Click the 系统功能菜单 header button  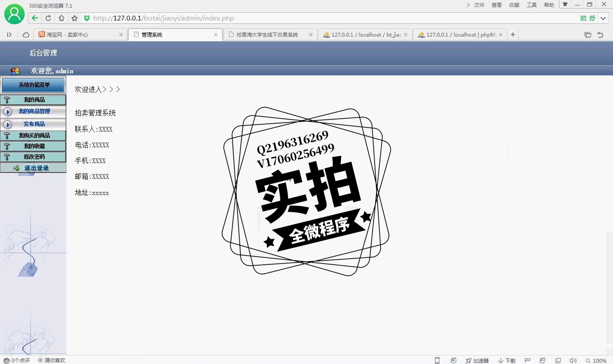click(x=33, y=85)
